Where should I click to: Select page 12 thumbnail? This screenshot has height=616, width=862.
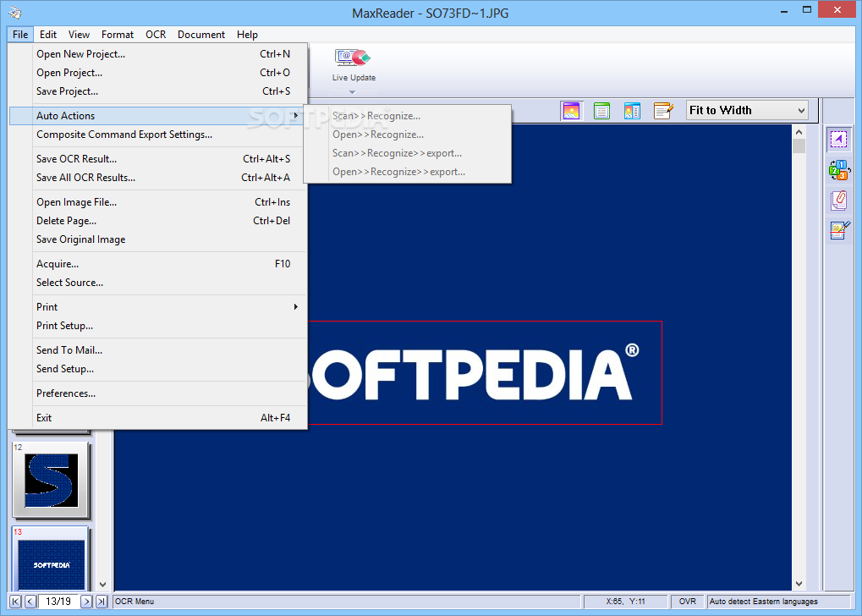click(x=51, y=480)
